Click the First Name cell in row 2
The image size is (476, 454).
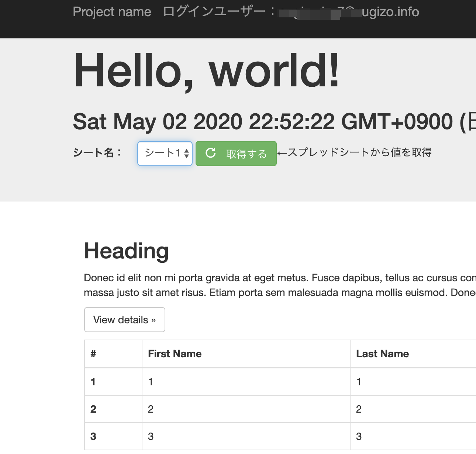click(151, 409)
